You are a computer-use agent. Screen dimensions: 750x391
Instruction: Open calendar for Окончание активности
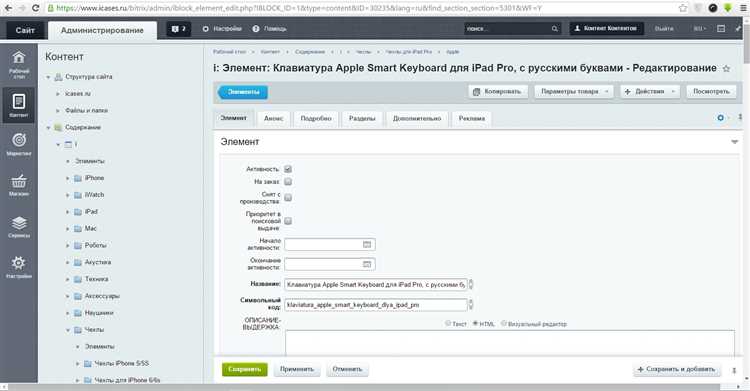click(x=367, y=264)
